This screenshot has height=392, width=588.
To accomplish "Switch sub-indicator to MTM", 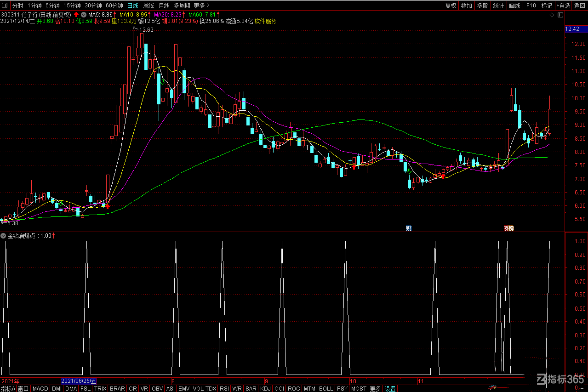I will [x=310, y=388].
